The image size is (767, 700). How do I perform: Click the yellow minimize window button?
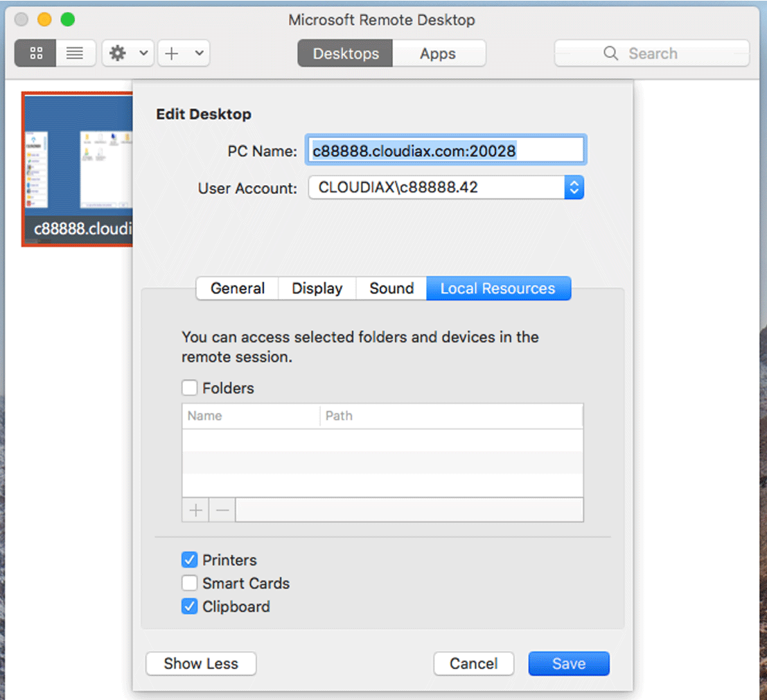(44, 19)
